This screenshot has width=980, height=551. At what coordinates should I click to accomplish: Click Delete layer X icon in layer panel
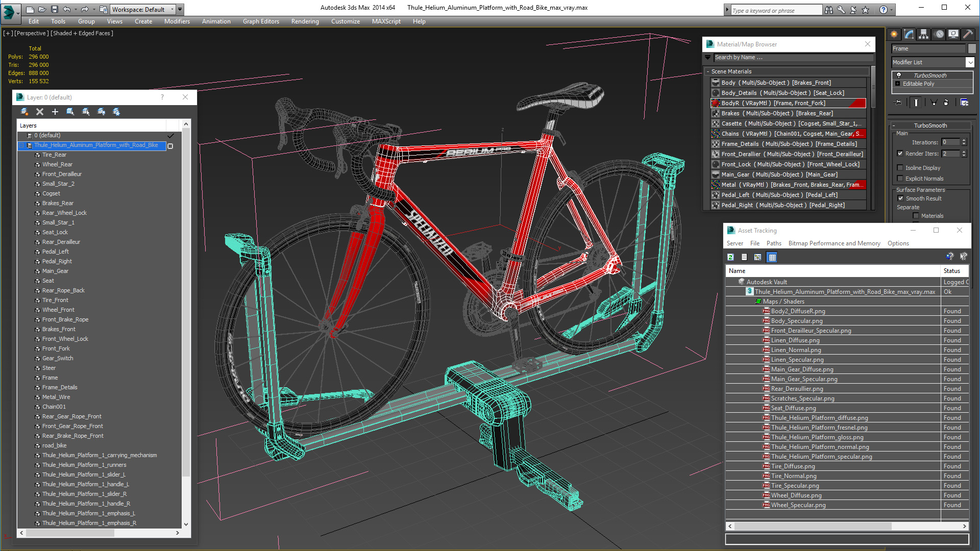[x=40, y=112]
